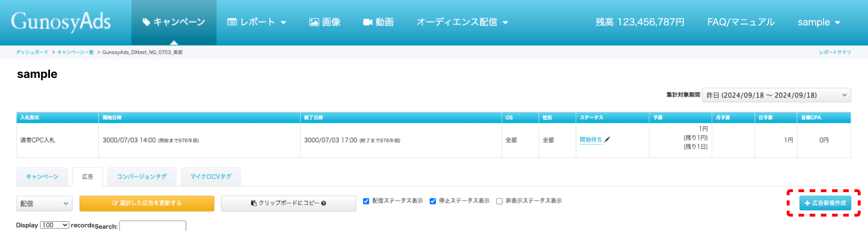Open the 配信 status dropdown
Viewport: 868px width, 245px height.
pos(44,203)
